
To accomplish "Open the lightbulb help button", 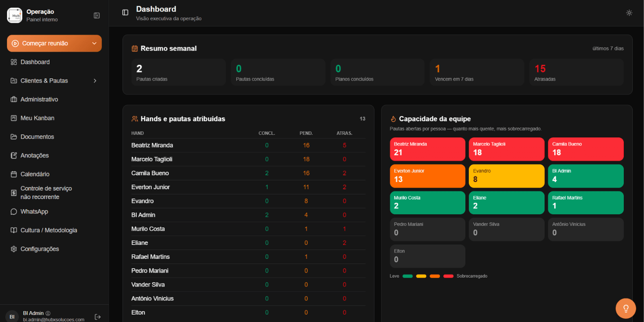I will (626, 308).
